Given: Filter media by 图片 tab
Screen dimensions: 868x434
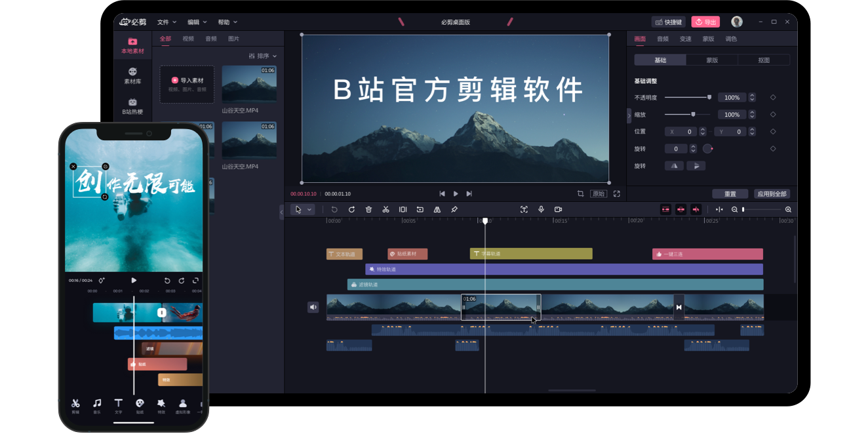Looking at the screenshot, I should point(233,39).
